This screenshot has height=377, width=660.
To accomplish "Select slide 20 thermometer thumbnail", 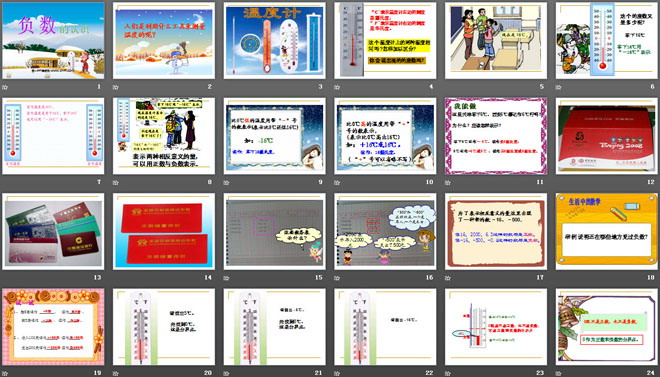I will click(164, 327).
